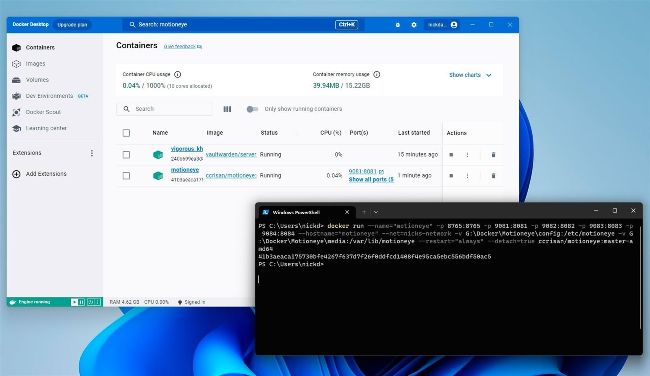Check the motioneye container checkbox
This screenshot has height=376, width=650.
coord(126,176)
